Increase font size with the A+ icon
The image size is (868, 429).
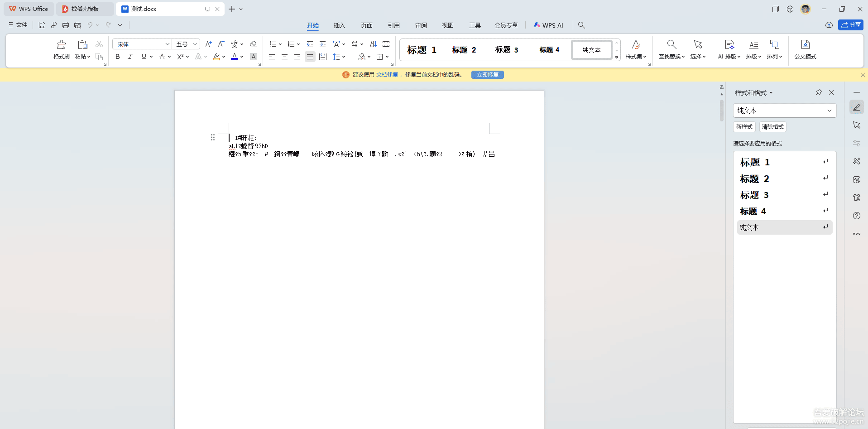pos(208,43)
